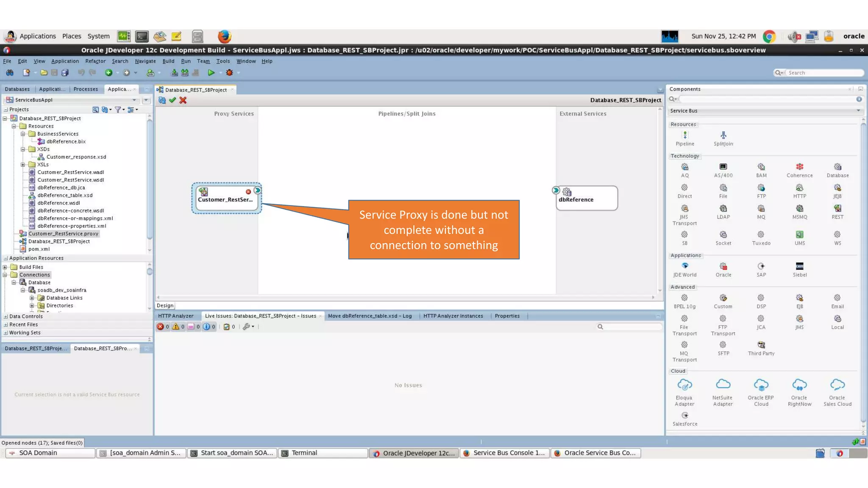Expand the Data Controls section
The image size is (868, 488).
(x=6, y=316)
